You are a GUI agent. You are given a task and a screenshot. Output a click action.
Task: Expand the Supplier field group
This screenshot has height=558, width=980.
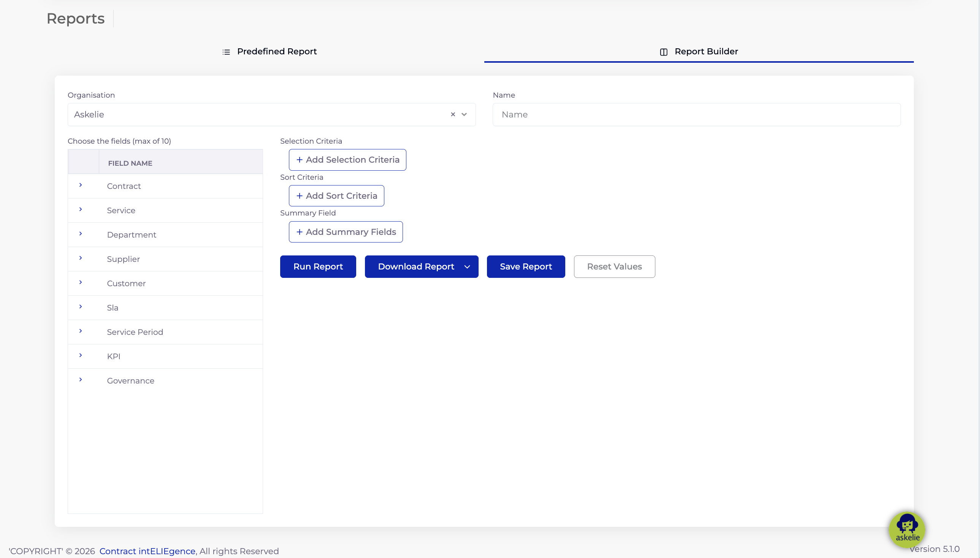81,258
